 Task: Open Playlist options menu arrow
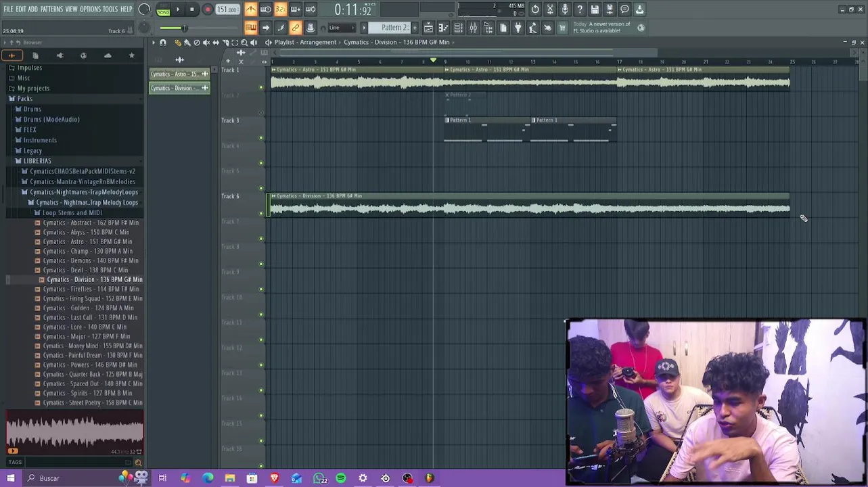pyautogui.click(x=153, y=43)
